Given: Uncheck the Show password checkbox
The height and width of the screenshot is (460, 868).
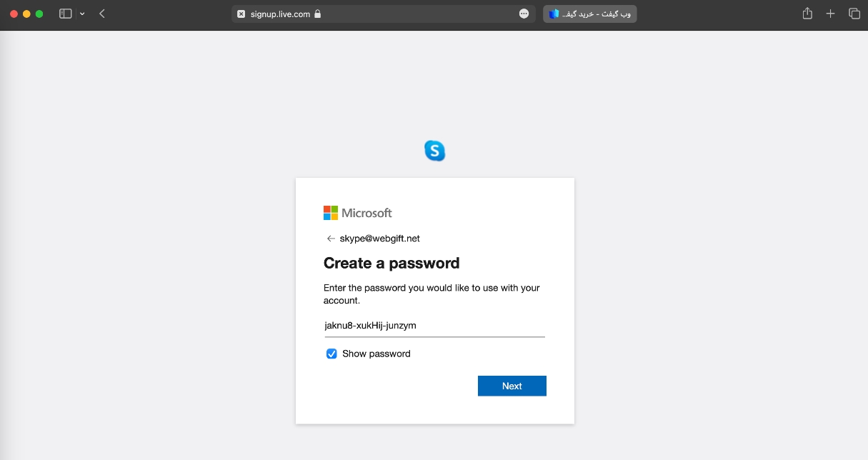Looking at the screenshot, I should click(331, 354).
